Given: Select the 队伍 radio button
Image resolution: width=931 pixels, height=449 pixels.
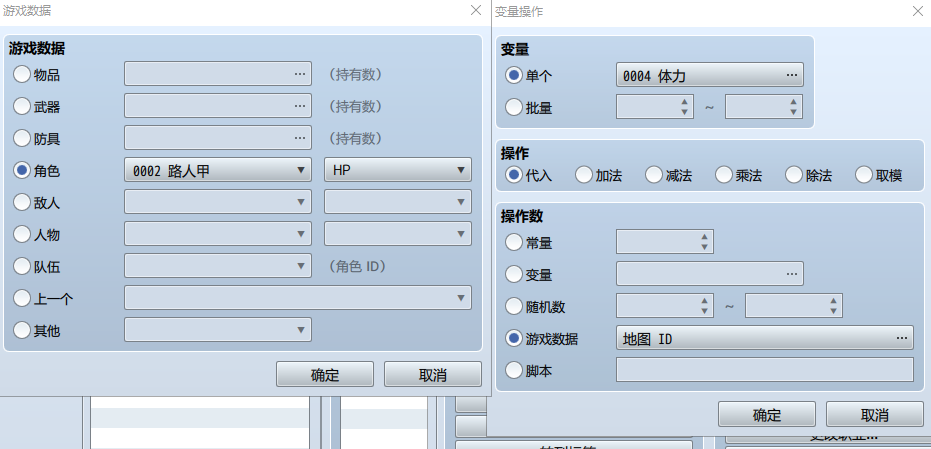Looking at the screenshot, I should point(22,267).
